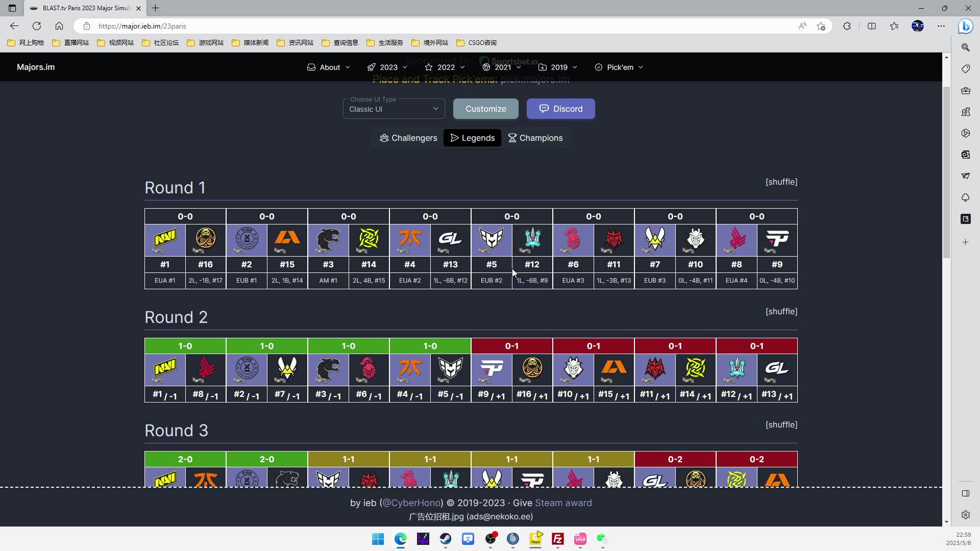Click the #13 / +1 cell in Round 2
Image resolution: width=980 pixels, height=551 pixels.
point(777,395)
